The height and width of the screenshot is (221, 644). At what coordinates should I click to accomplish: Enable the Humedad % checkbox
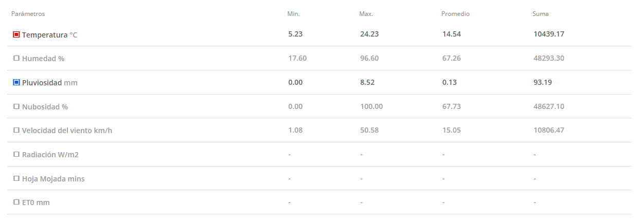(16, 58)
